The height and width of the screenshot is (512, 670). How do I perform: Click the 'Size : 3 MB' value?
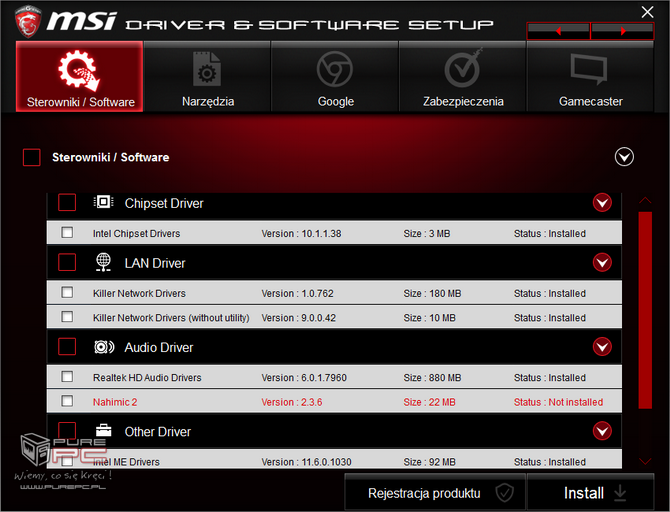click(x=426, y=234)
